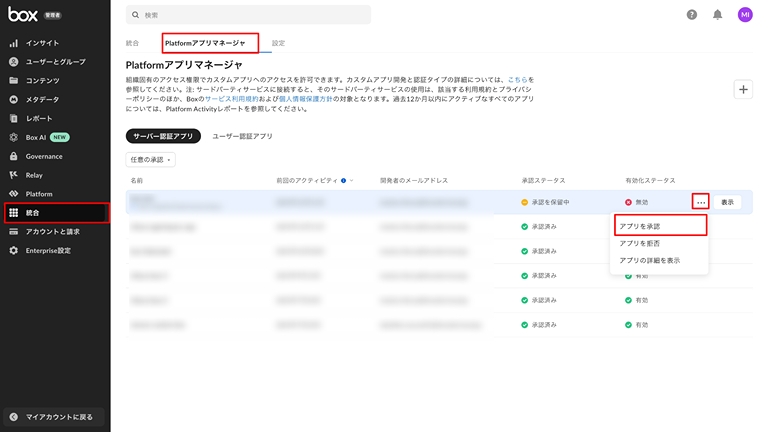Viewport: 768px width, 432px height.
Task: Open the 任意の承認 filter dropdown
Action: [x=150, y=160]
